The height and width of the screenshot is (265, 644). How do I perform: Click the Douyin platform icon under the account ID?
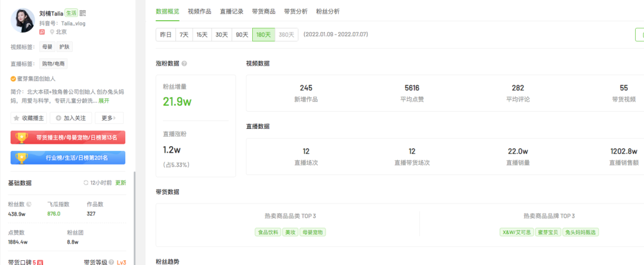click(x=42, y=32)
